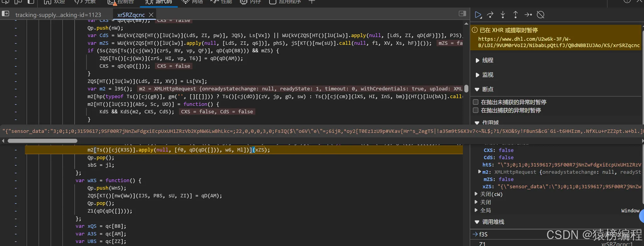Open the 控制台 (Console) panel tab
Viewport: 644px width, 246px height.
coord(121,2)
